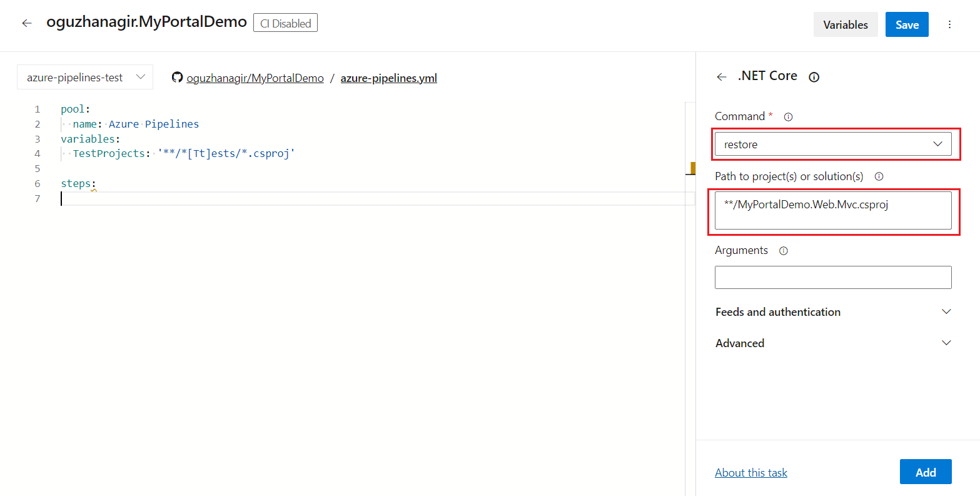Click the Add button
Viewport: 980px width, 496px height.
[x=926, y=472]
